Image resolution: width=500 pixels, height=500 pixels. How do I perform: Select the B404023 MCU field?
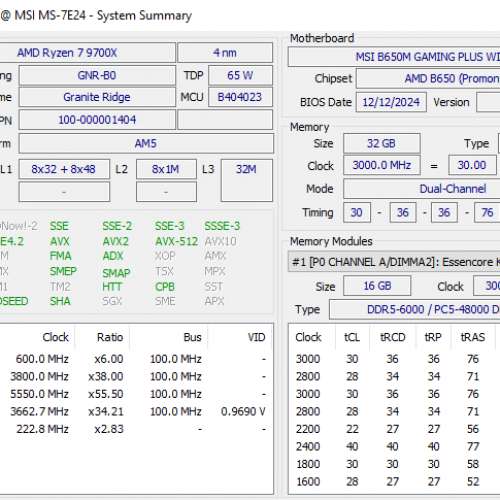(240, 97)
